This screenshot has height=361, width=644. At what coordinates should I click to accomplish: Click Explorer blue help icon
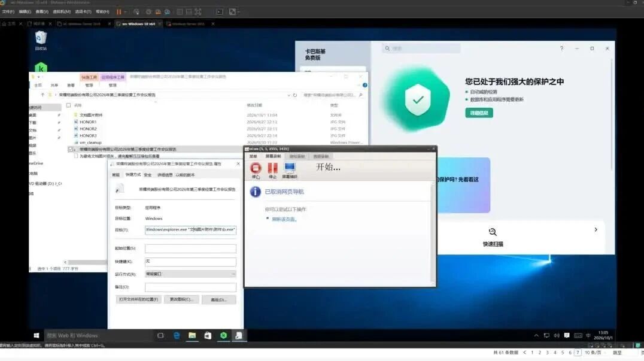coord(364,85)
